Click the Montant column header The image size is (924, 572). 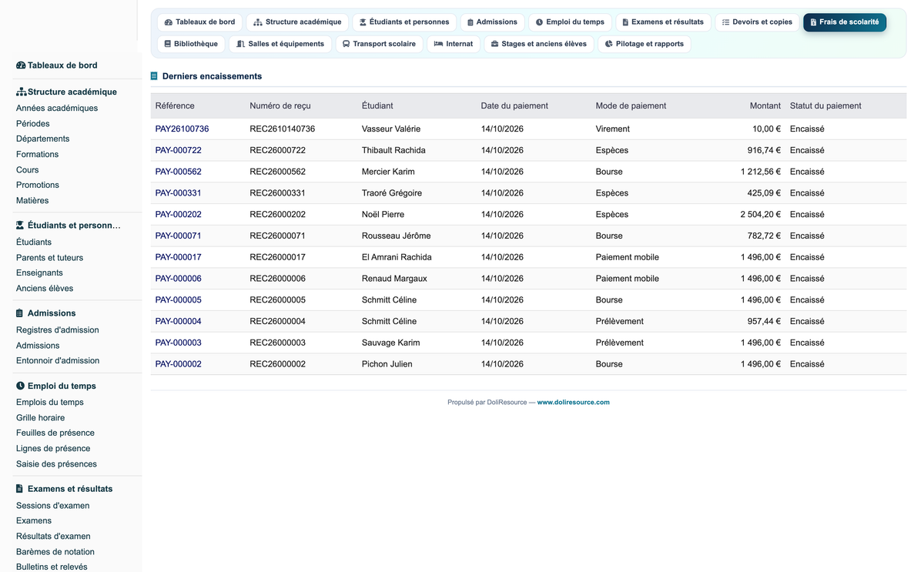(x=765, y=105)
